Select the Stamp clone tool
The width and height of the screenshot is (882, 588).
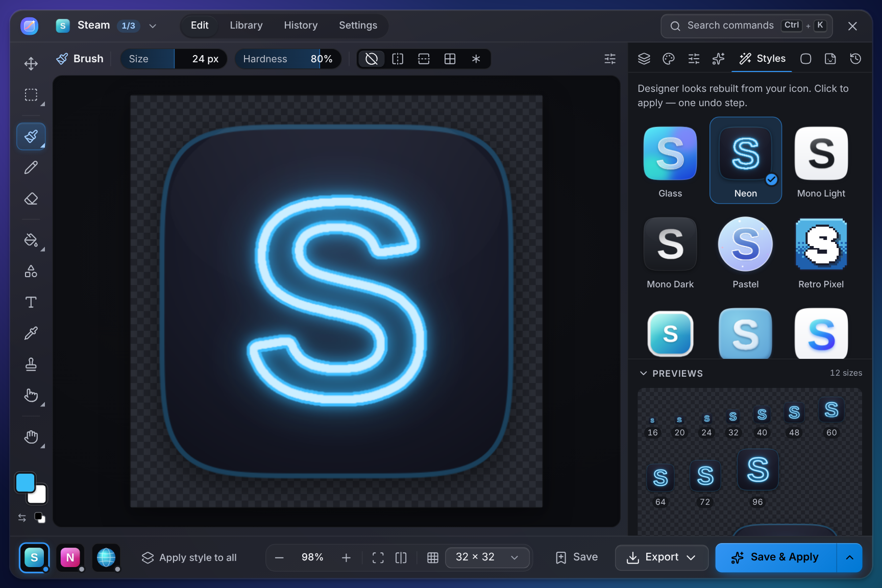[x=31, y=364]
